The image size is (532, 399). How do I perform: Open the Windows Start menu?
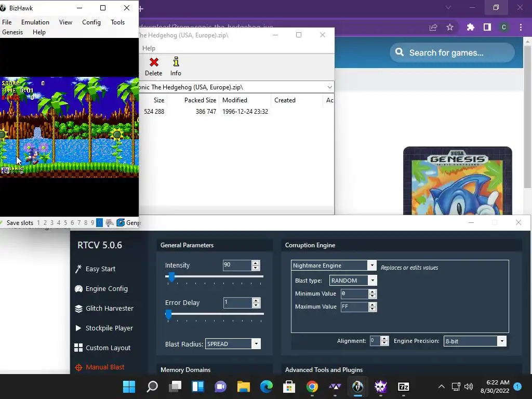click(129, 387)
